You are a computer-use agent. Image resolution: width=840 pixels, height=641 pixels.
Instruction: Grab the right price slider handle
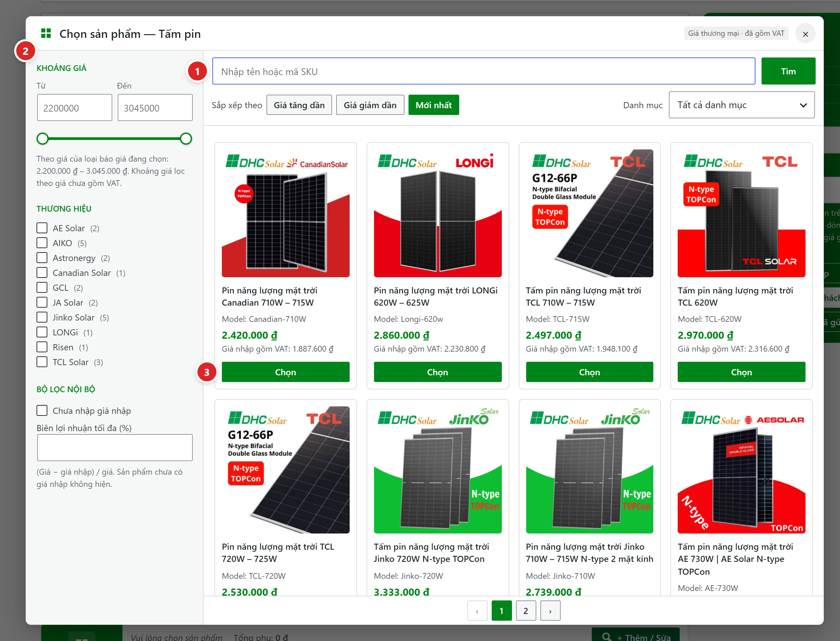[x=186, y=139]
